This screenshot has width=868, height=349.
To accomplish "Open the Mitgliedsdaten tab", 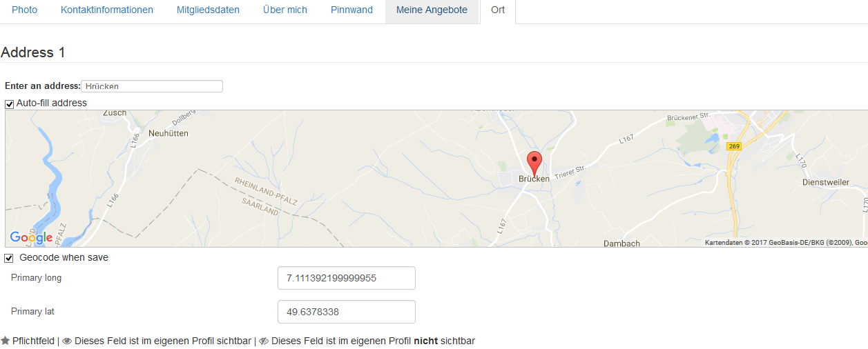I will [208, 10].
